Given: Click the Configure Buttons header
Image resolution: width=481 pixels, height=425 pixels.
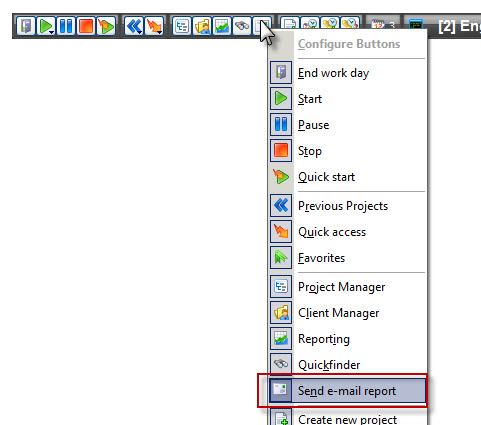Looking at the screenshot, I should pos(349,44).
